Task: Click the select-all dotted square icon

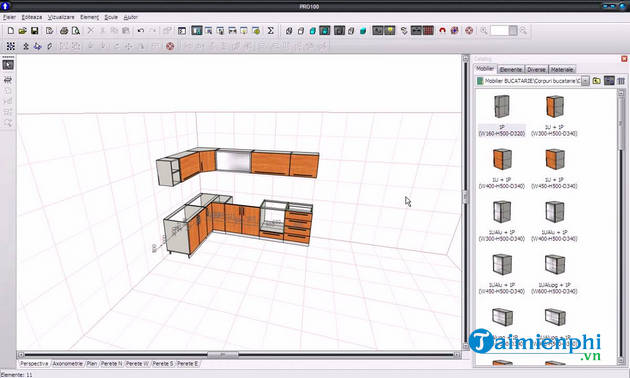Action: [x=11, y=46]
